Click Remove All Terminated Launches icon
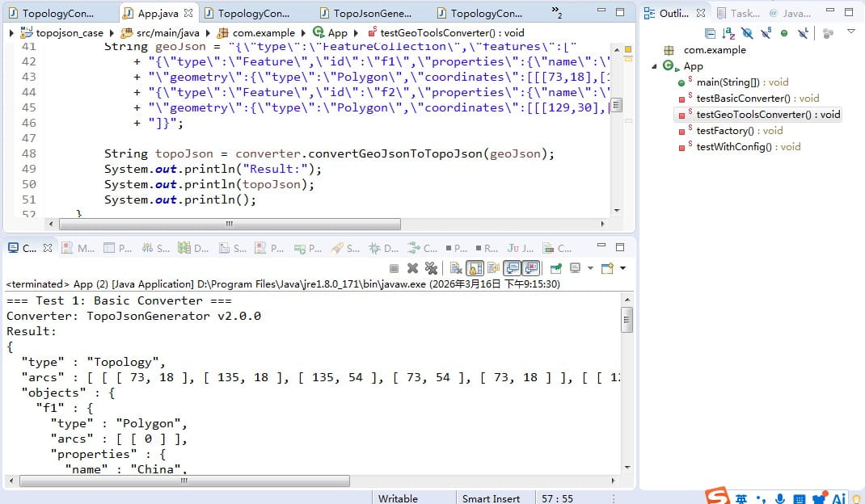 (431, 268)
